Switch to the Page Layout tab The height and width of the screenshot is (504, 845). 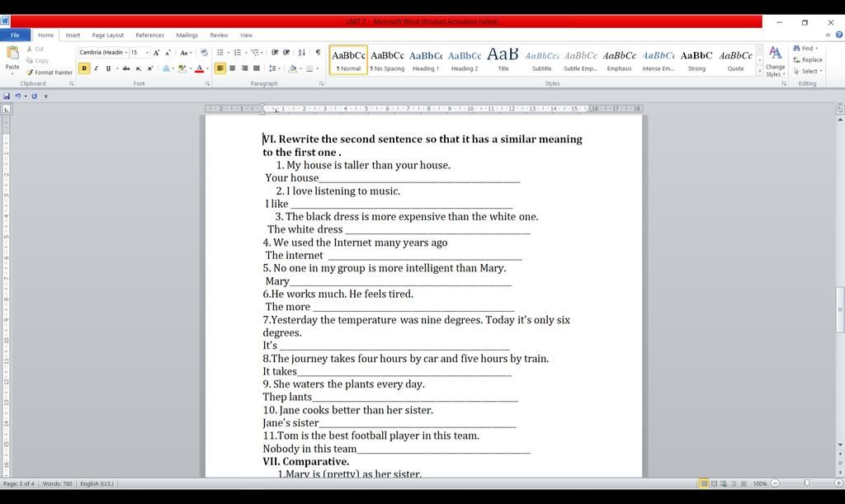tap(108, 35)
